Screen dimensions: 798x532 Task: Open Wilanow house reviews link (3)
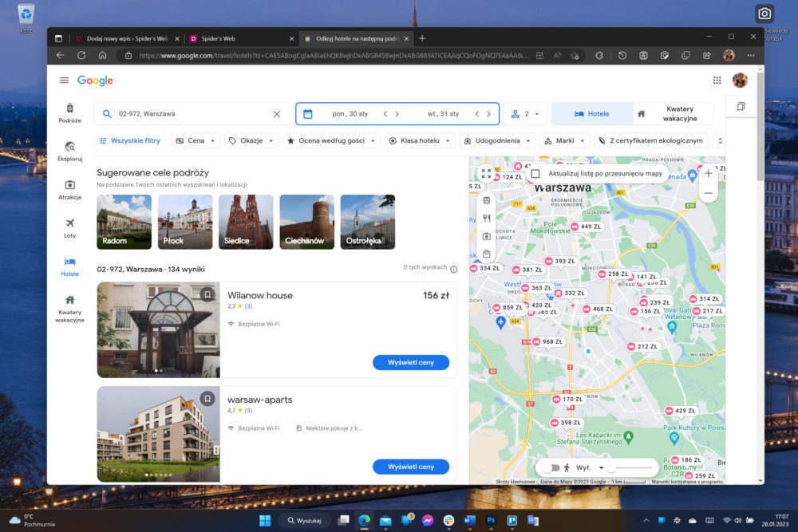coord(248,306)
